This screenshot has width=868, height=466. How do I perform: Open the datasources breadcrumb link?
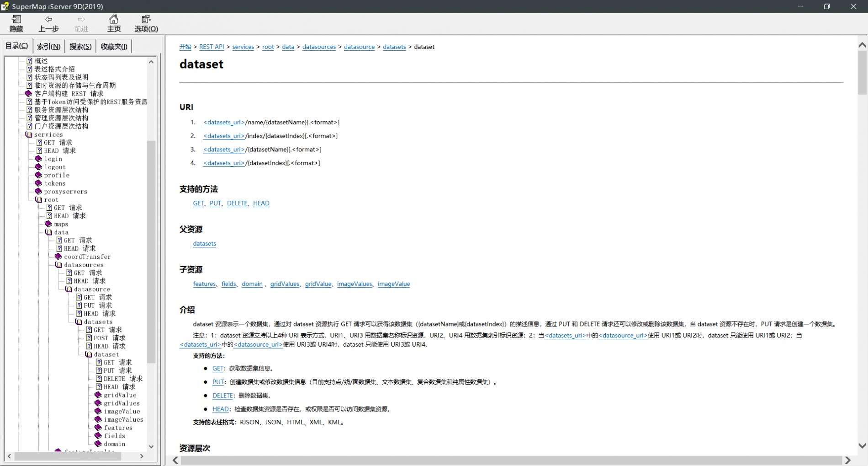pos(319,47)
